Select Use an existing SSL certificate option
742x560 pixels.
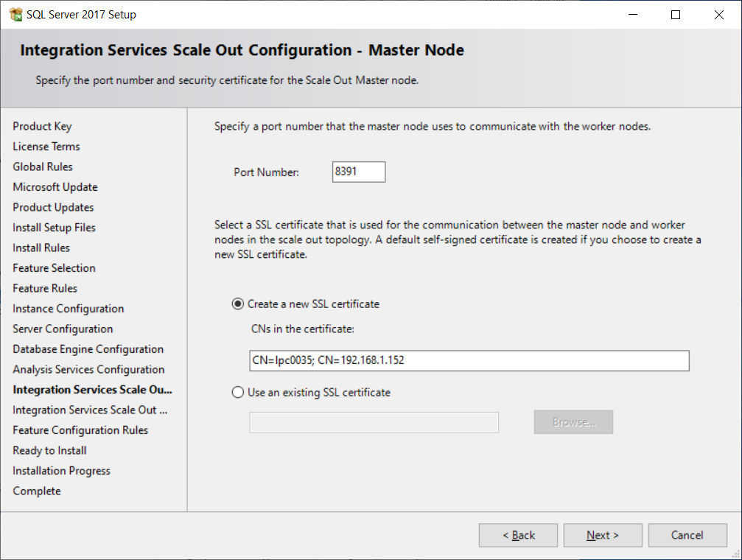click(238, 393)
